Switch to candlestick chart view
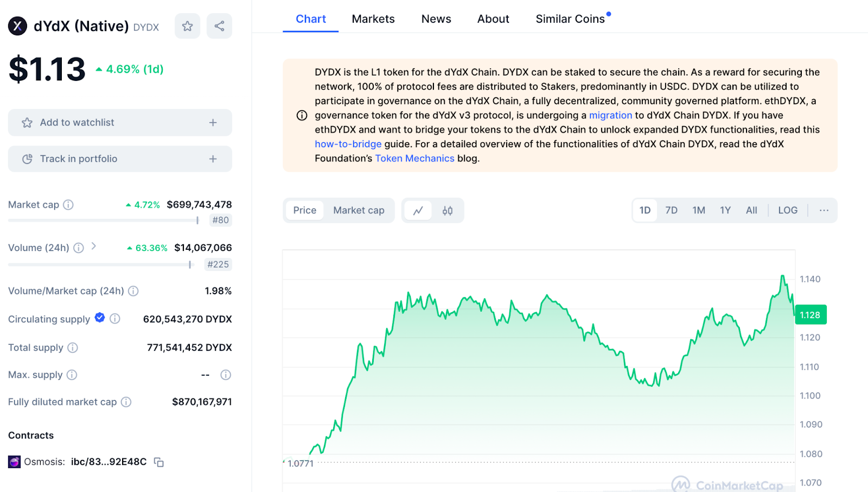Viewport: 868px width, 492px height. pyautogui.click(x=448, y=211)
